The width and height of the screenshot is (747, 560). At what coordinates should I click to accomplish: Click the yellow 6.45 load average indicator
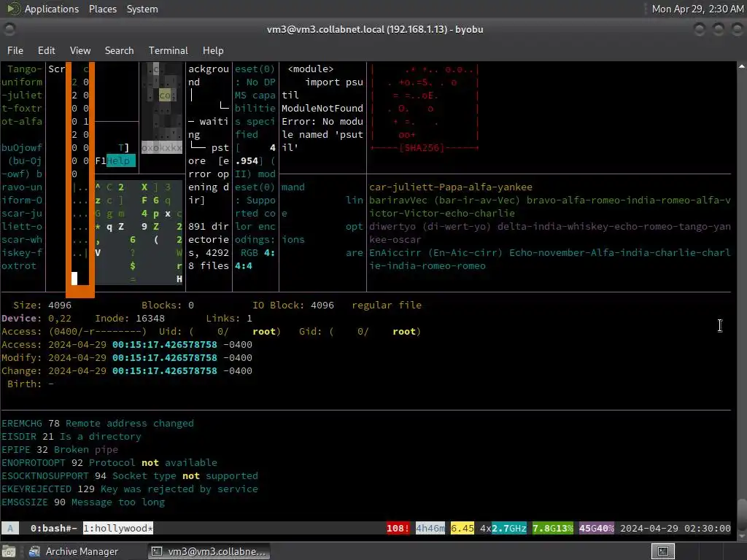[x=462, y=528]
